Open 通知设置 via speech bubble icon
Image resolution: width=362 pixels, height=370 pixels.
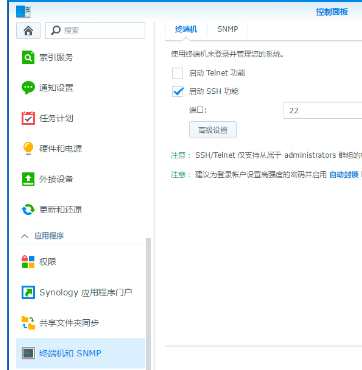(x=28, y=88)
